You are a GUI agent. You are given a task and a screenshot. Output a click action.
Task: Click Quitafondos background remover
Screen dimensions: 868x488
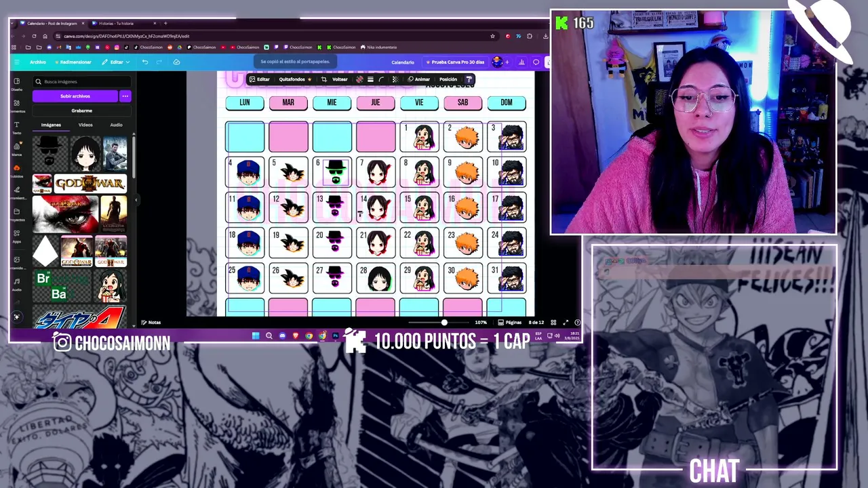[295, 79]
